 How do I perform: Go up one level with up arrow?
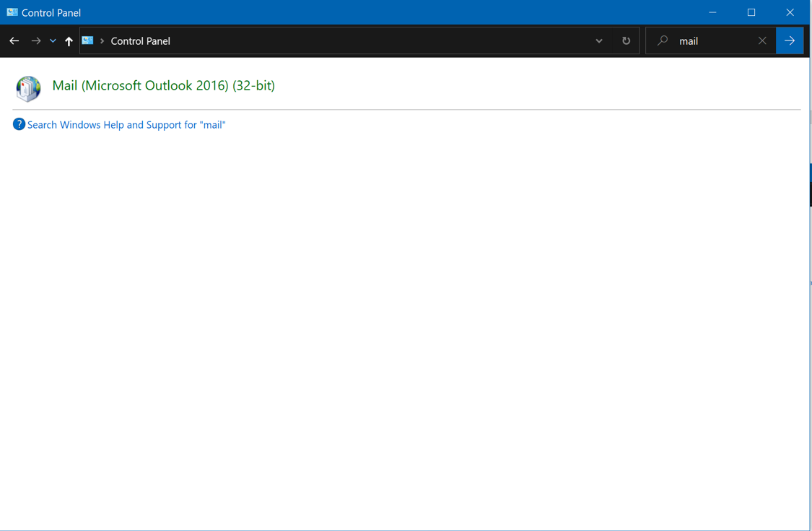pos(69,41)
